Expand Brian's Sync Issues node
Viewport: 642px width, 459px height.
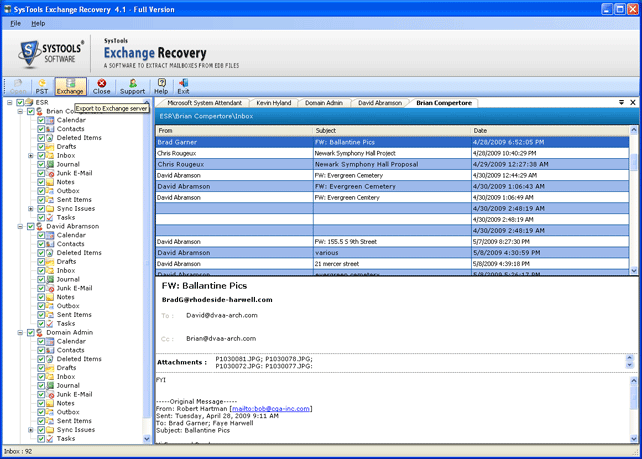click(31, 208)
